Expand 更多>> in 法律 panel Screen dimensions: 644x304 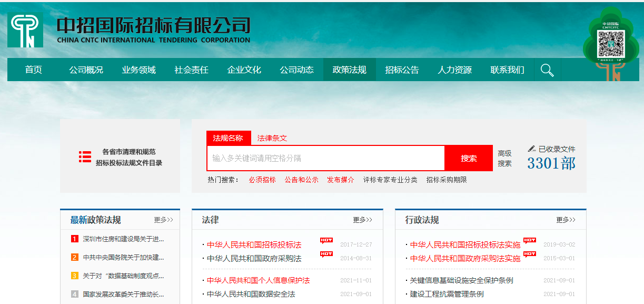(x=362, y=220)
